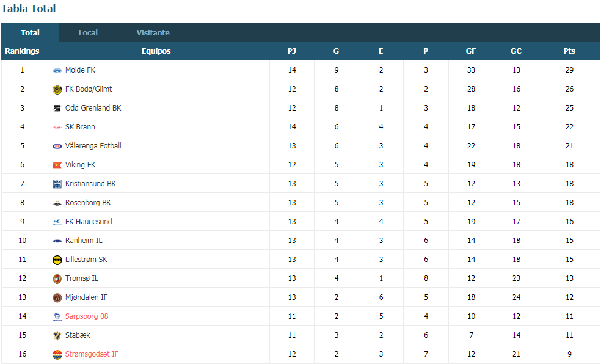Screen dimensions: 601x364
Task: Switch to the Local tab
Action: pyautogui.click(x=88, y=32)
